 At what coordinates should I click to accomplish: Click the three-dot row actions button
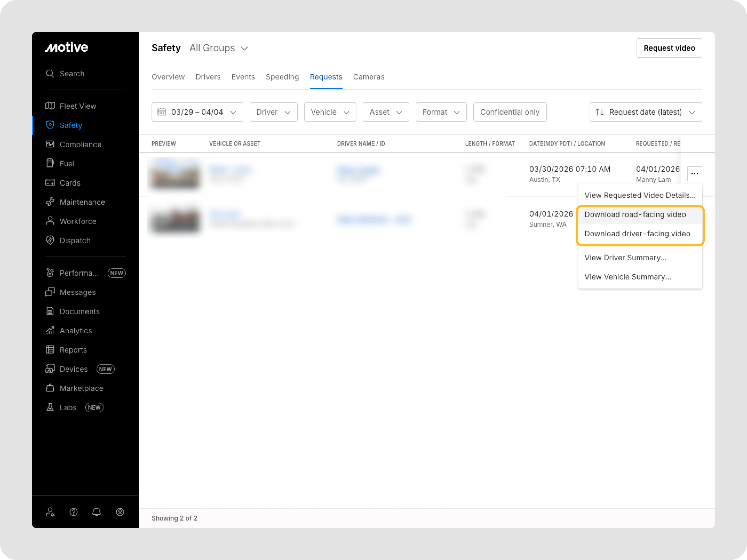pyautogui.click(x=694, y=174)
